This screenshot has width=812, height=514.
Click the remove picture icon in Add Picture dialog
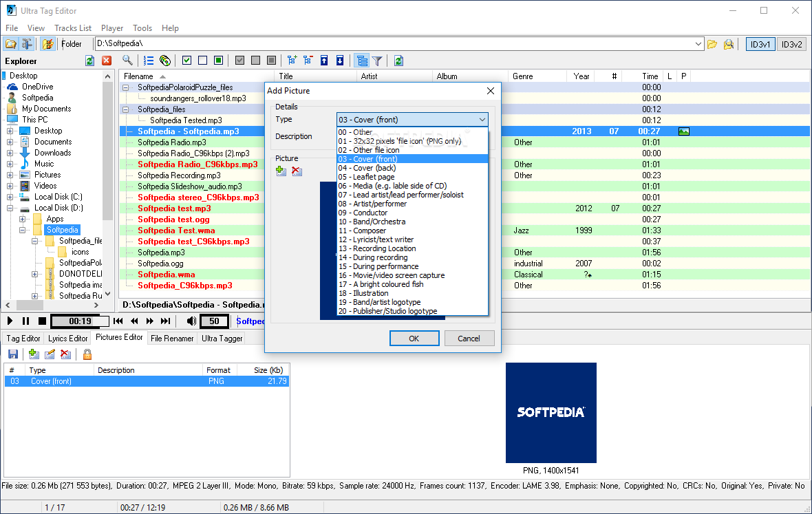[297, 171]
